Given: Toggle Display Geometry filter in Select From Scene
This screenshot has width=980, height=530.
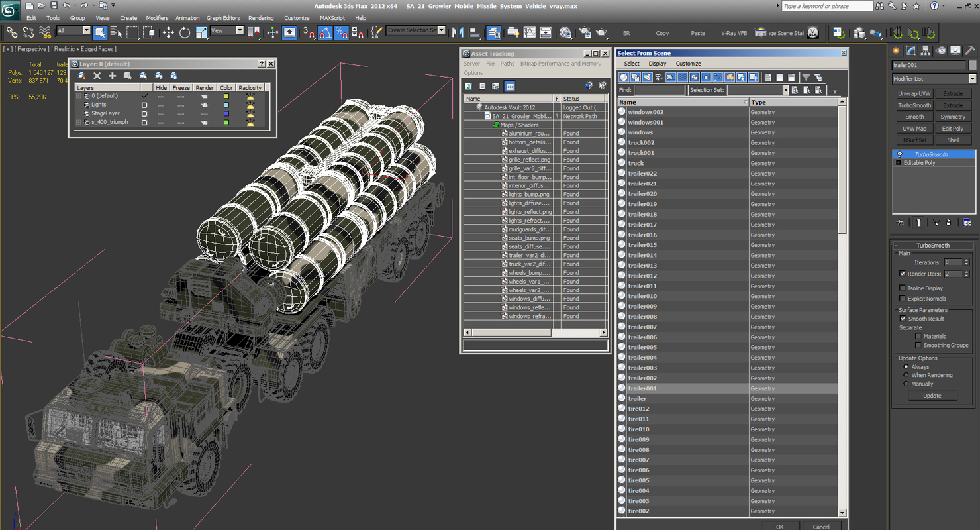Looking at the screenshot, I should pyautogui.click(x=624, y=77).
